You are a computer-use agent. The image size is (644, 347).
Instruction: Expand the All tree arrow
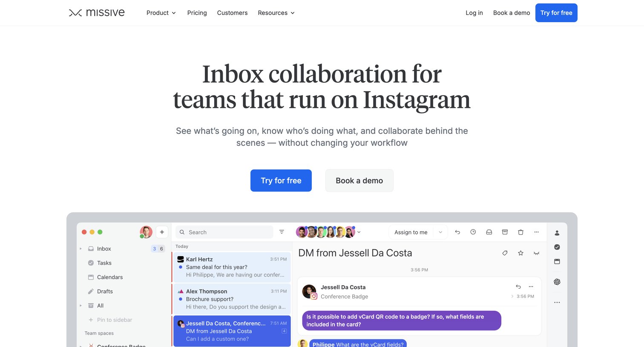click(81, 306)
